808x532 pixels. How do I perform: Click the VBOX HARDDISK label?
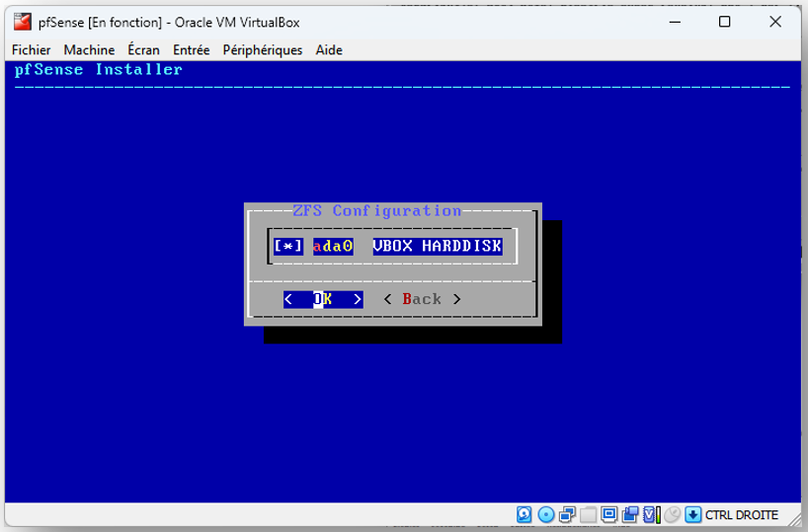pos(437,246)
